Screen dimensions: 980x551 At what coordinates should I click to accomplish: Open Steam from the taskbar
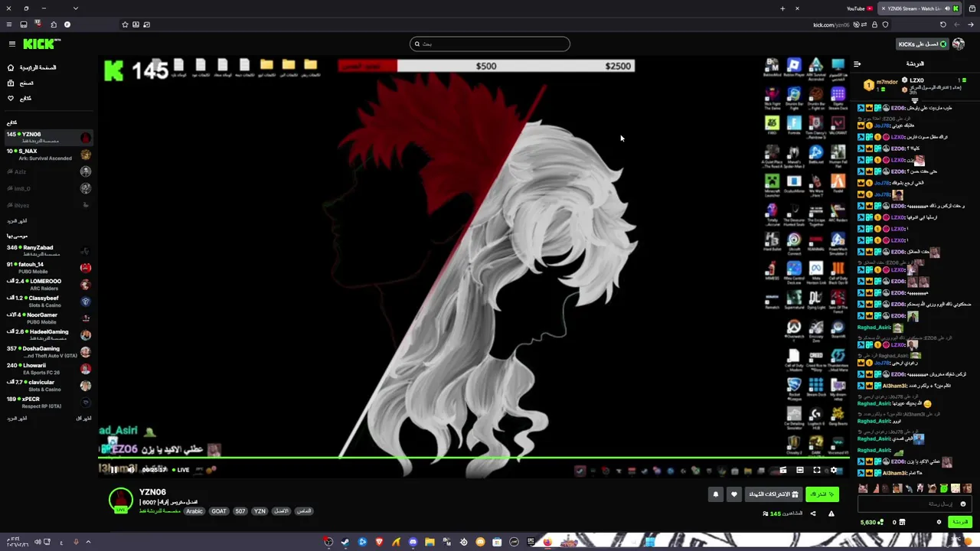point(345,542)
